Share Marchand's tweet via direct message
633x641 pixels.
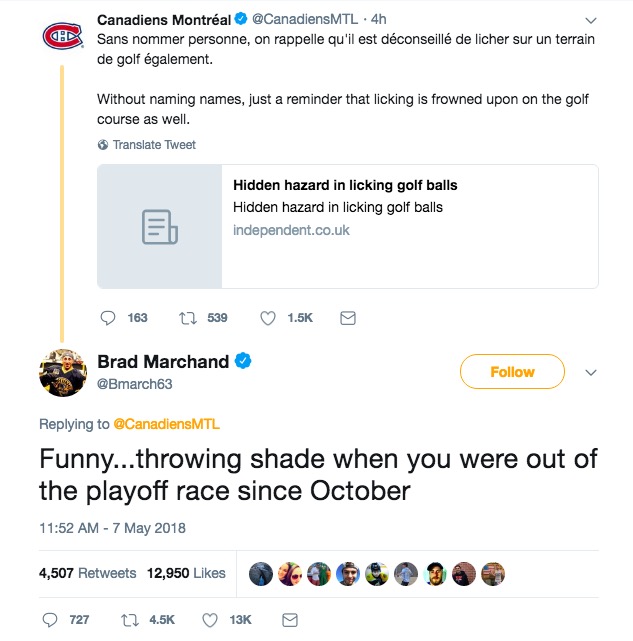tap(290, 620)
